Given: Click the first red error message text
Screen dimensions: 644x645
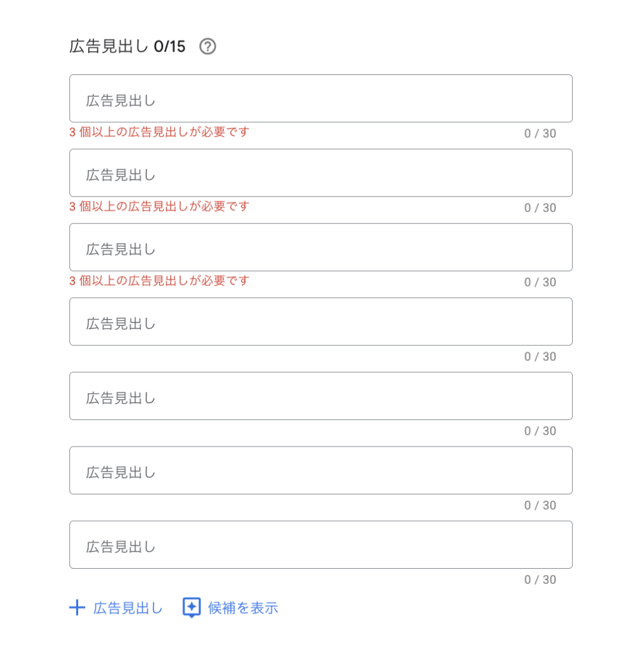Looking at the screenshot, I should 159,132.
